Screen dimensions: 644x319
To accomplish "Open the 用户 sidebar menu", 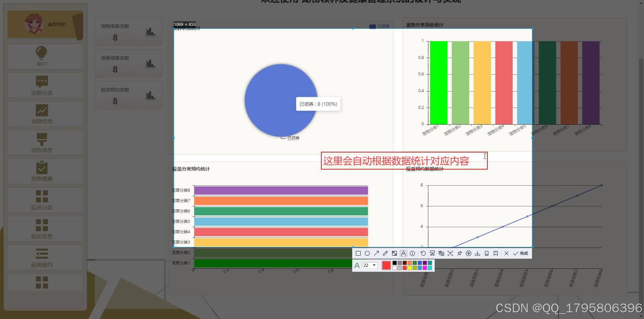I will click(45, 57).
